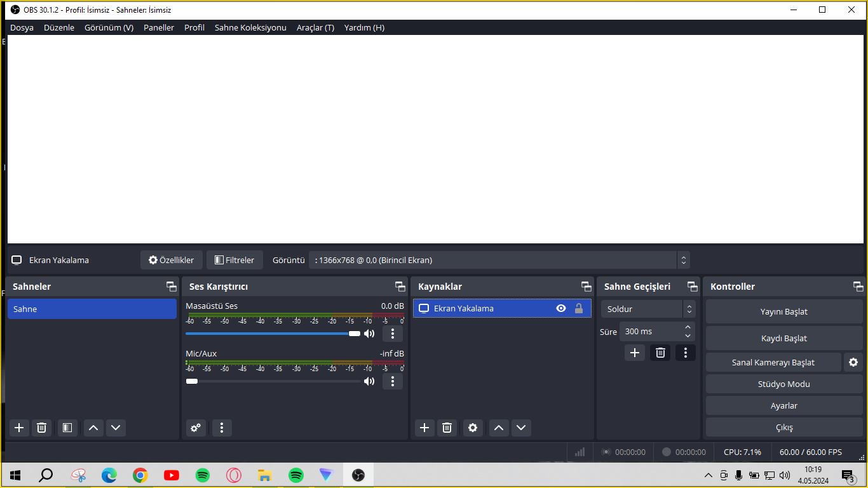Select the Sahne scene in list
Screen dimensions: 868x488
[x=92, y=309]
